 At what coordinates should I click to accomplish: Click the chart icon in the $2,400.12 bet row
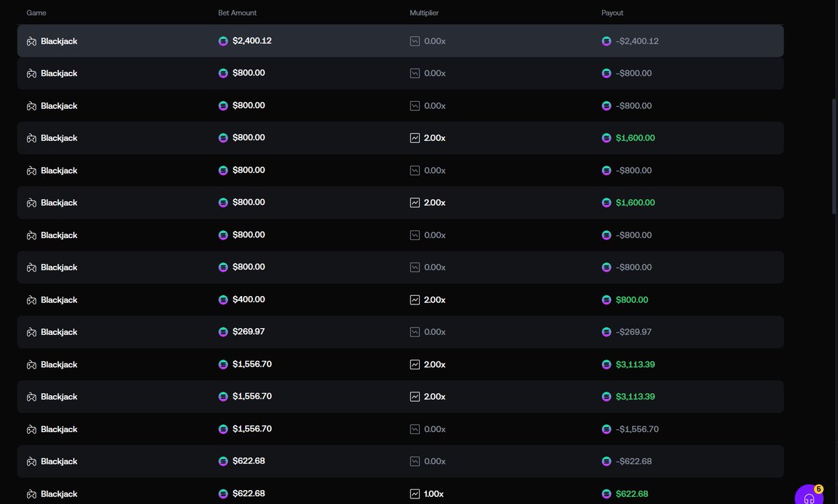click(x=415, y=41)
